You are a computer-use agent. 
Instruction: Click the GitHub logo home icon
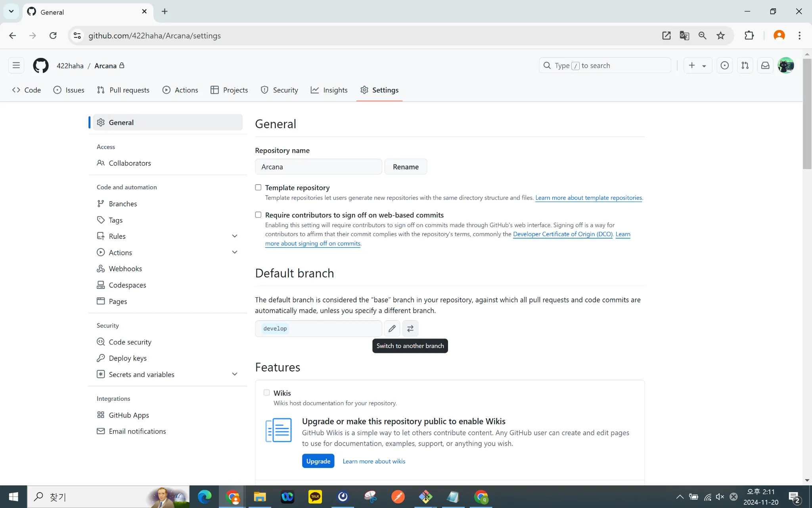pyautogui.click(x=40, y=65)
